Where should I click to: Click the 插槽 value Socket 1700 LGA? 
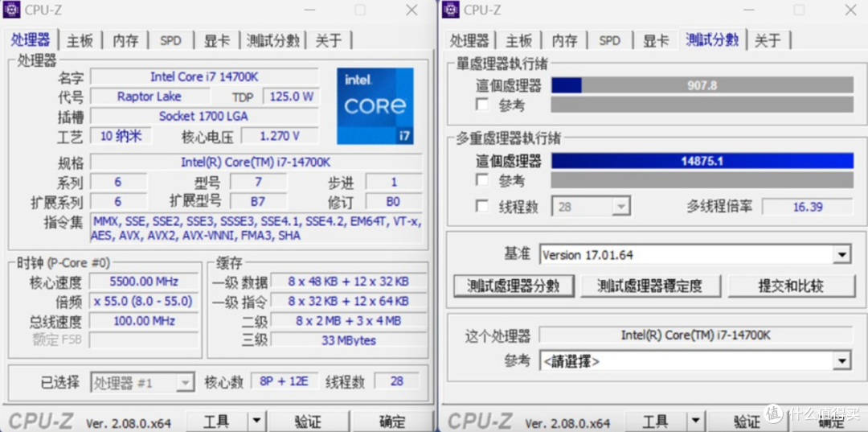point(204,117)
